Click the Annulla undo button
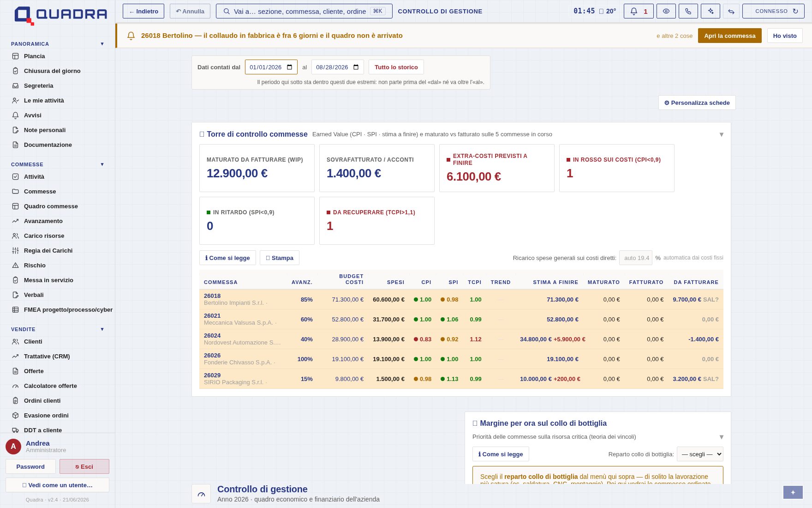 tap(190, 11)
